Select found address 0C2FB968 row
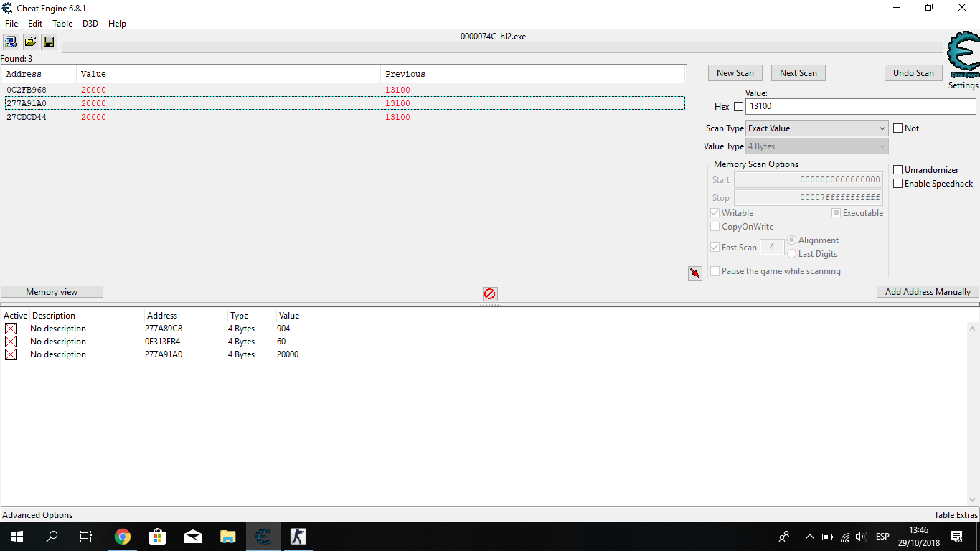The image size is (980, 551). pyautogui.click(x=344, y=90)
